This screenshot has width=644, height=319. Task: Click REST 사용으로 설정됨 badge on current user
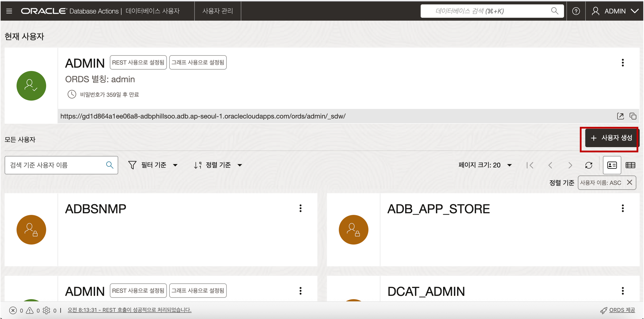[x=138, y=62]
